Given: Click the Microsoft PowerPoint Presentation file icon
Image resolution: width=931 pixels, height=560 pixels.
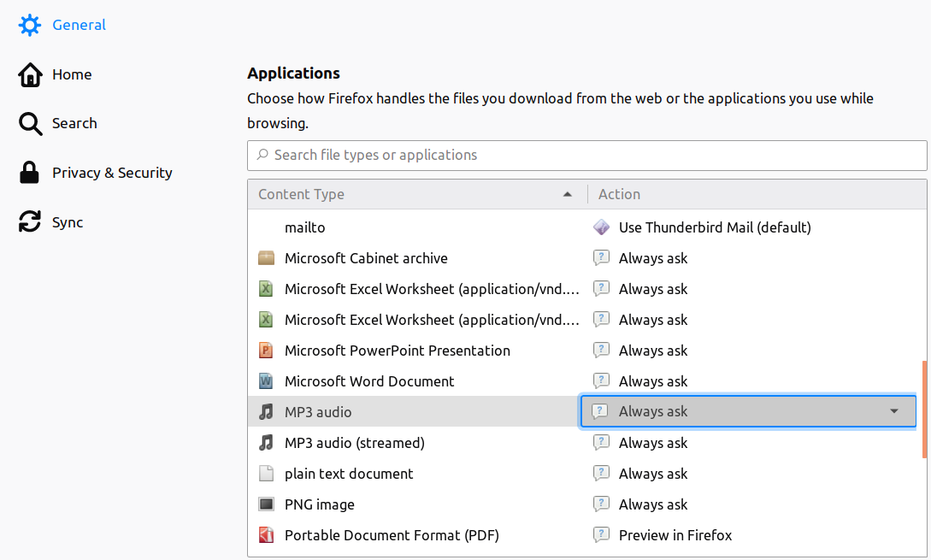Looking at the screenshot, I should 267,351.
